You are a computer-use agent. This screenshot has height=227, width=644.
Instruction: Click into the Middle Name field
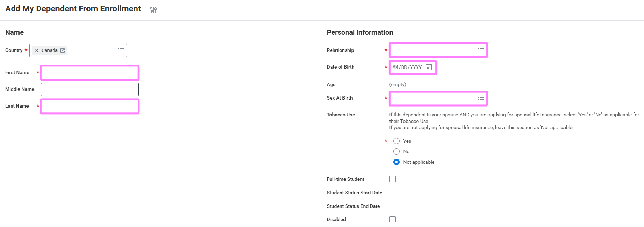click(x=90, y=89)
